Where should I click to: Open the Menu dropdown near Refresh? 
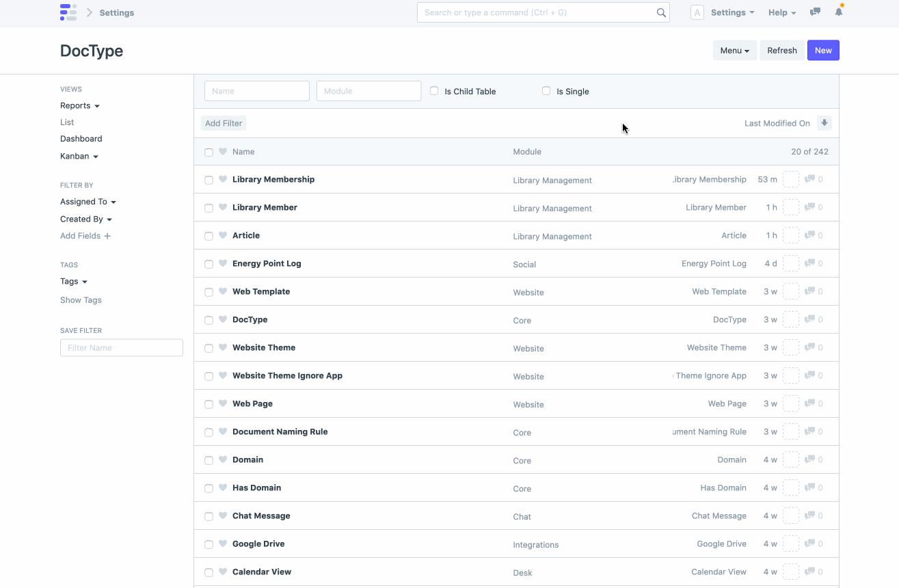click(x=734, y=50)
